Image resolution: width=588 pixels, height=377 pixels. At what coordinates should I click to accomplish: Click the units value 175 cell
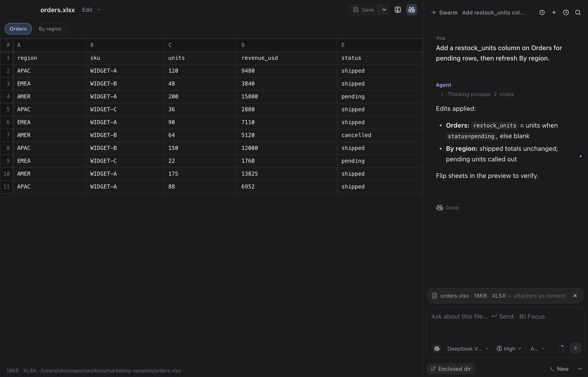point(200,174)
